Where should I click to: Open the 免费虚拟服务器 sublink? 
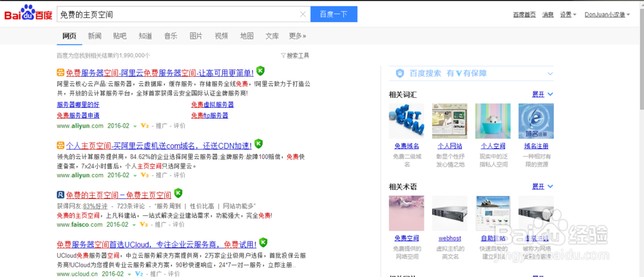pyautogui.click(x=213, y=104)
